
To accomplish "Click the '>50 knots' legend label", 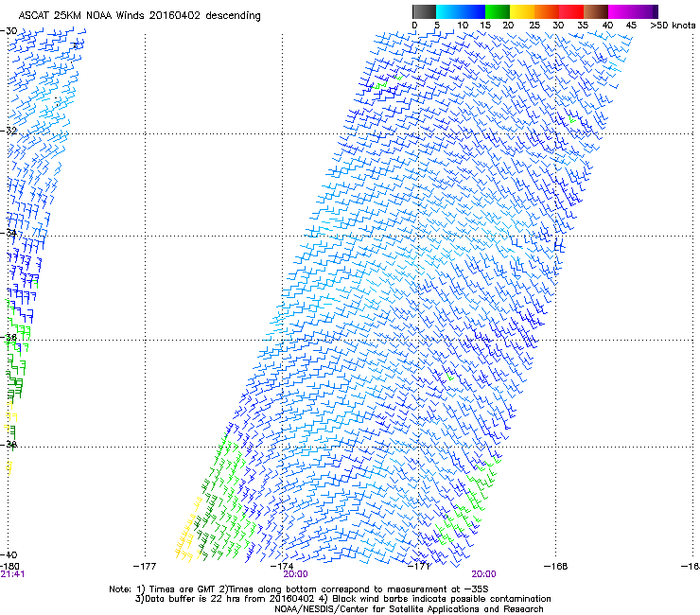I will click(x=673, y=26).
